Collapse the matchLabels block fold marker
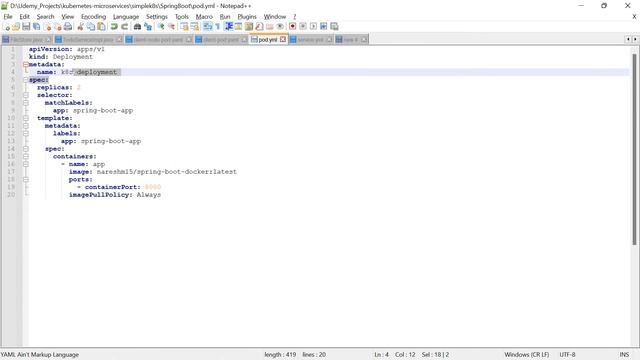 pos(26,103)
